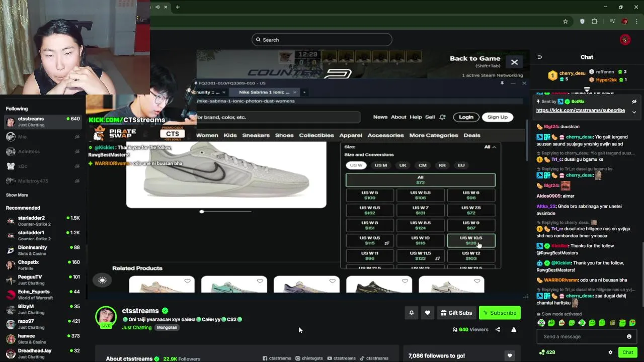Collapse the Size All dropdown chevron
Viewport: 644px width, 362px height.
click(494, 147)
